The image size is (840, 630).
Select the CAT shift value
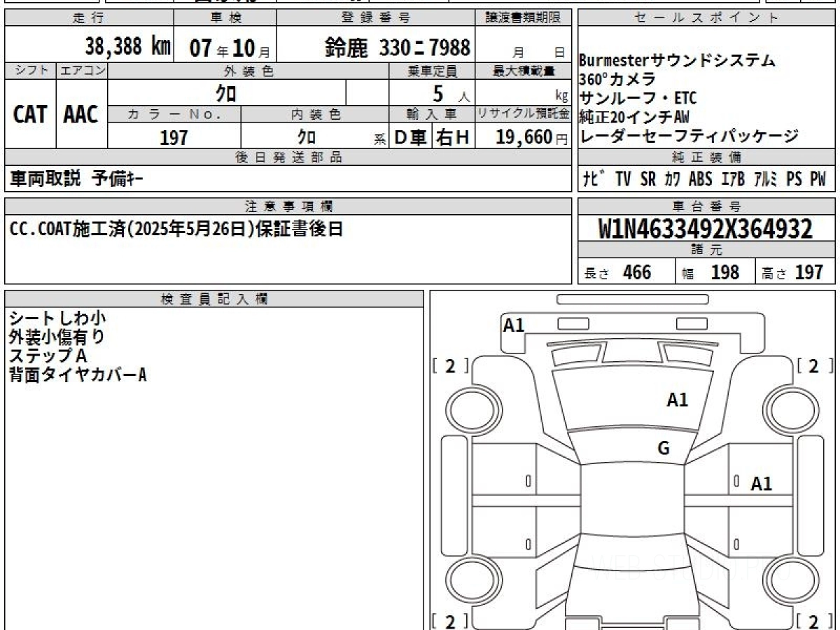[30, 114]
